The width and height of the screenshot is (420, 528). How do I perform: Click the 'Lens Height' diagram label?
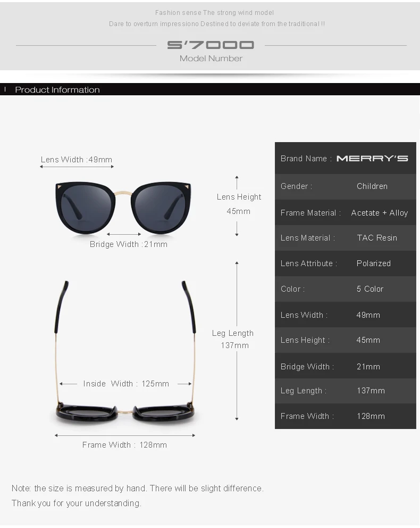239,197
